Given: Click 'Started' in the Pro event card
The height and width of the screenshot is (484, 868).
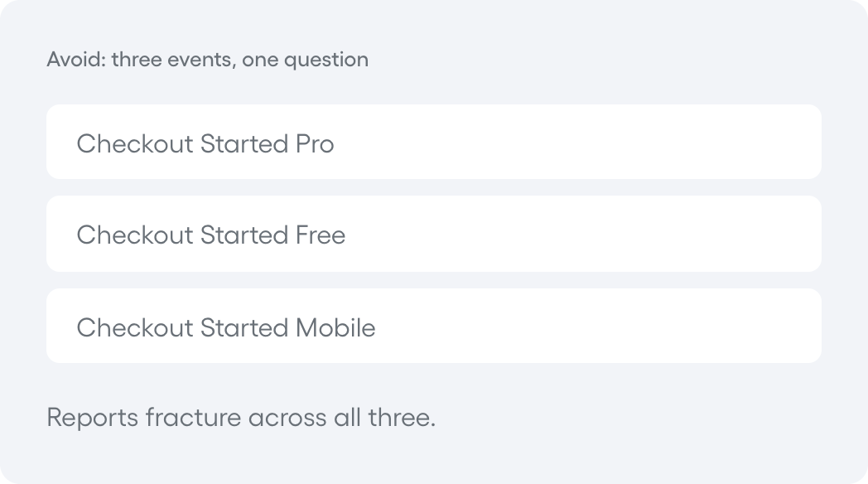Looking at the screenshot, I should 244,144.
